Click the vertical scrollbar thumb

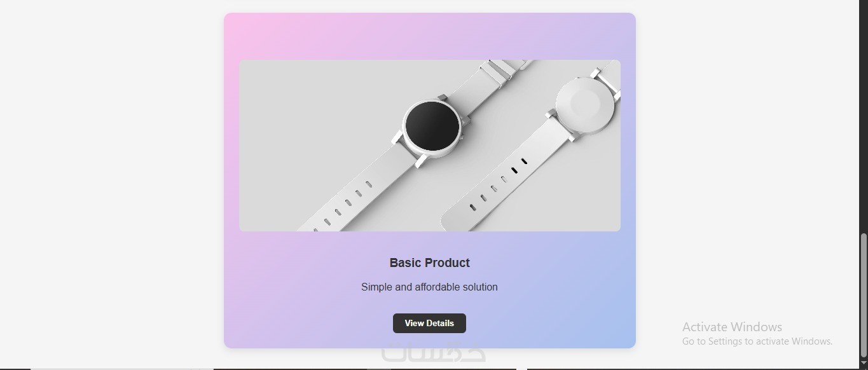pyautogui.click(x=864, y=295)
